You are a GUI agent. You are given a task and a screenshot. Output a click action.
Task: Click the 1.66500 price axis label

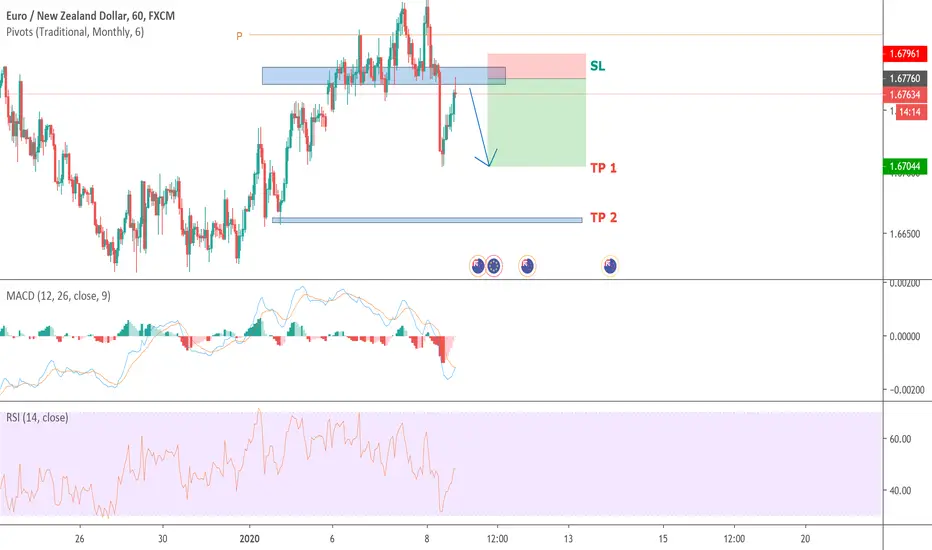(x=905, y=234)
